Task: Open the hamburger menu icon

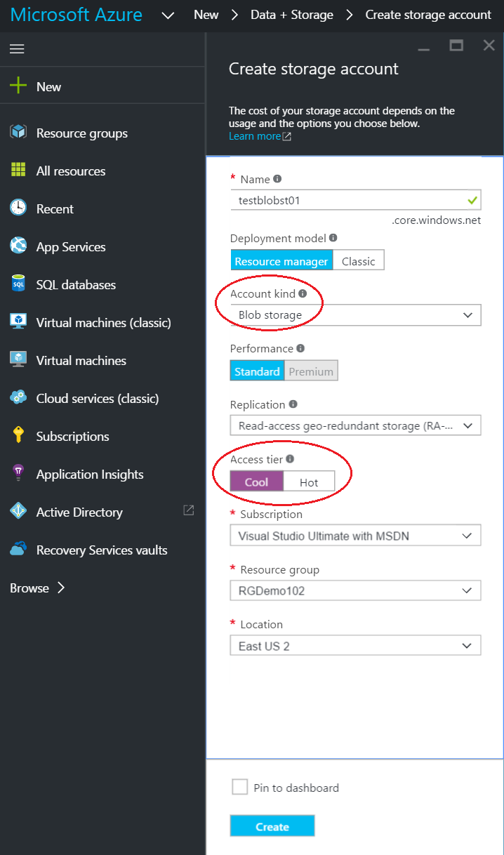Action: click(x=17, y=49)
